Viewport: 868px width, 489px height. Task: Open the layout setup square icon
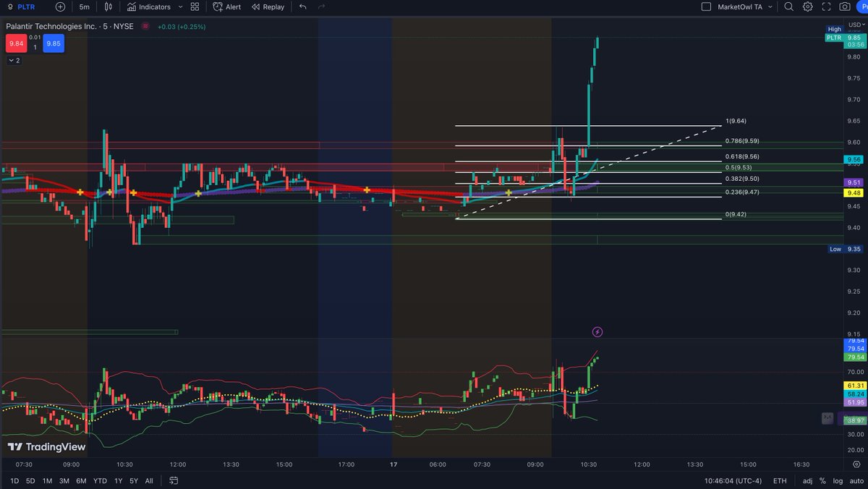(x=706, y=7)
